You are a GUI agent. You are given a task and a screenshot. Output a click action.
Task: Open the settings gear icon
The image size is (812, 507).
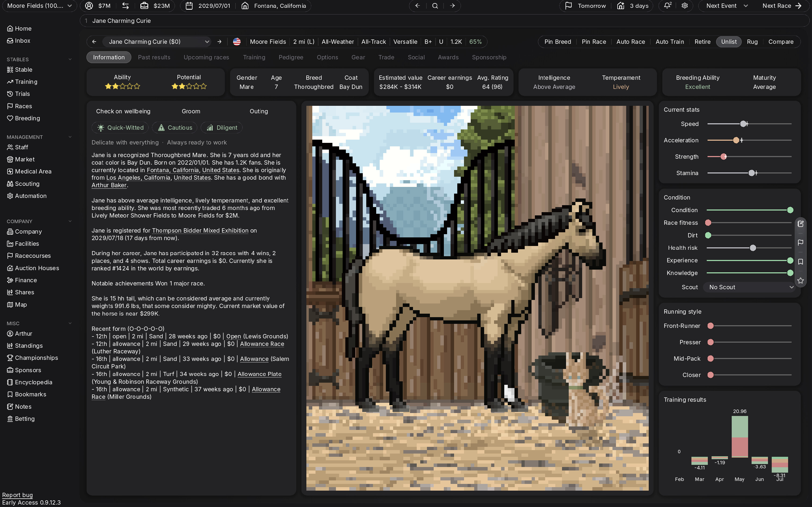(x=685, y=6)
